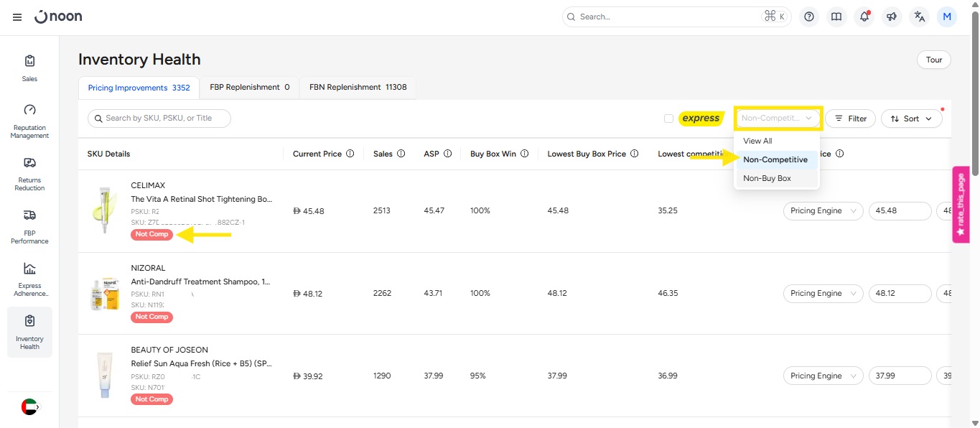Expand the Sort dropdown

[x=911, y=118]
